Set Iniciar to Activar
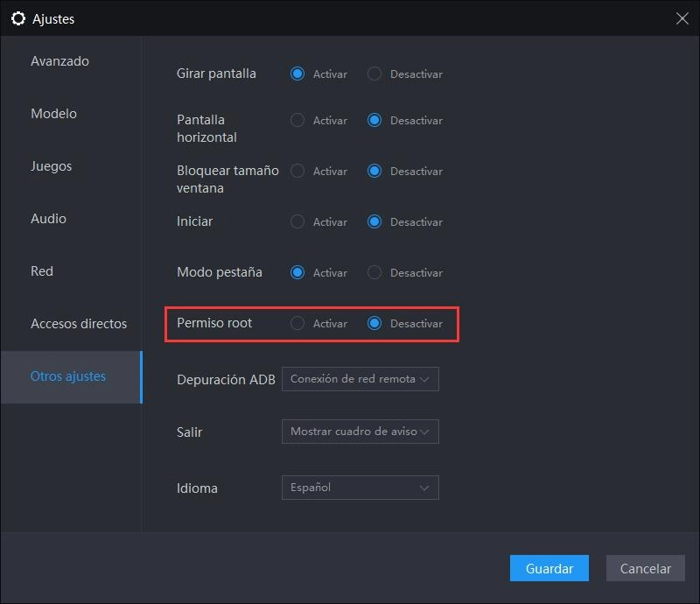Viewport: 700px width, 604px height. [297, 221]
